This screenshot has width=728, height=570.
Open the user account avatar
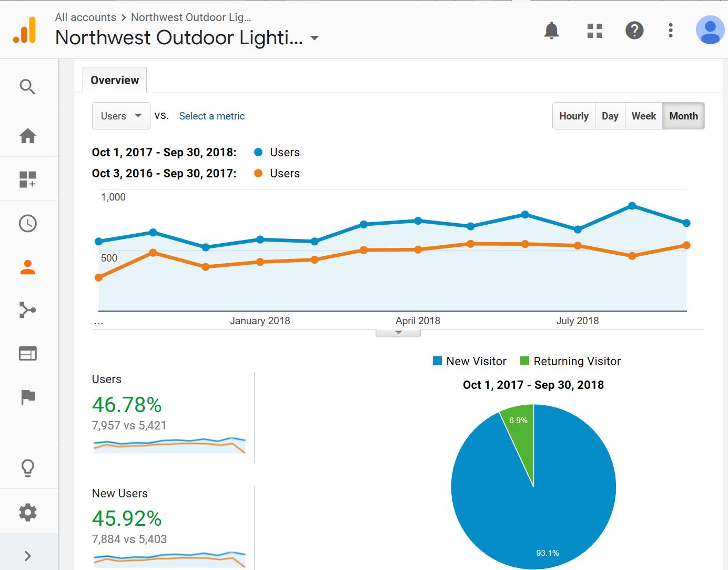pos(710,30)
